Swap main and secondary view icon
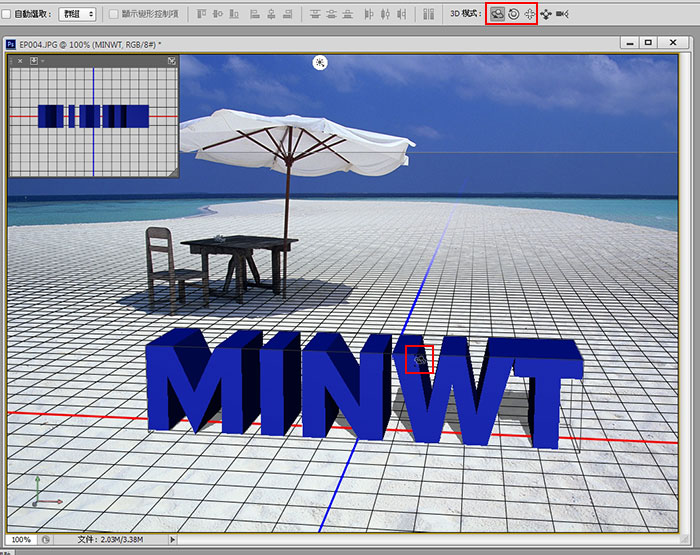 172,61
